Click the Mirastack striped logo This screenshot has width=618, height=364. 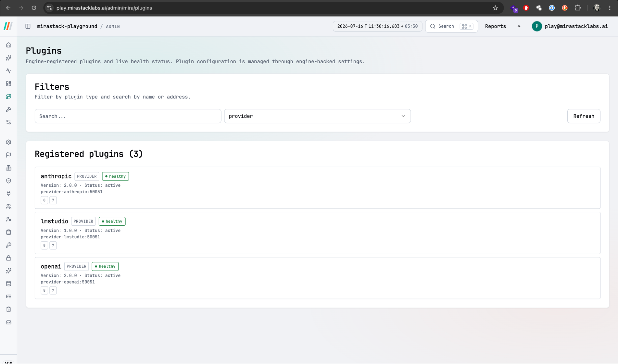pyautogui.click(x=8, y=26)
